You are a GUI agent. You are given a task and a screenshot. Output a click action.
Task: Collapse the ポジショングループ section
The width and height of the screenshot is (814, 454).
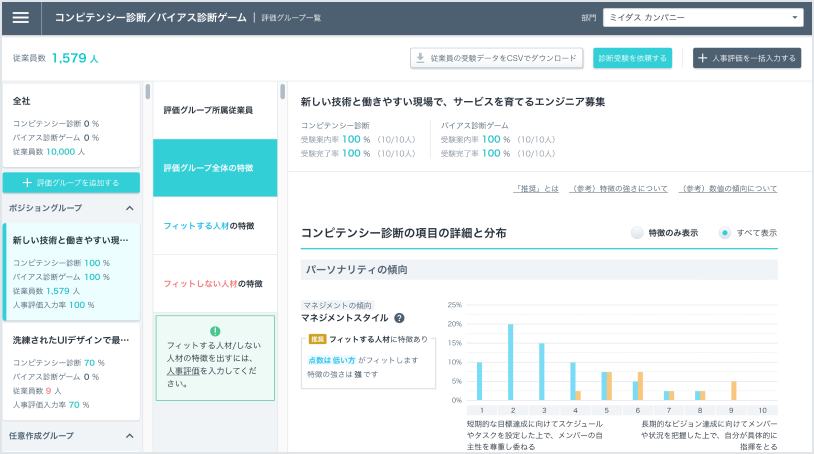pyautogui.click(x=129, y=208)
